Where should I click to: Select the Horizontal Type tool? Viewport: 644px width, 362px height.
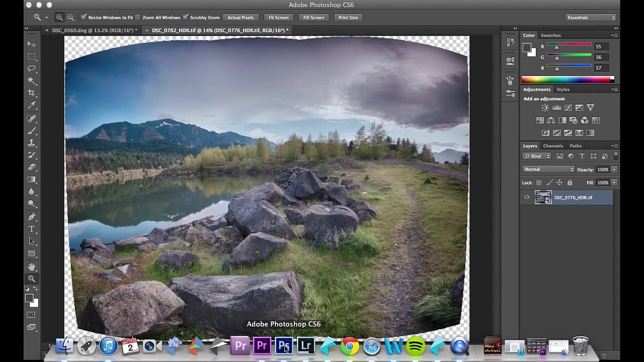(x=32, y=229)
